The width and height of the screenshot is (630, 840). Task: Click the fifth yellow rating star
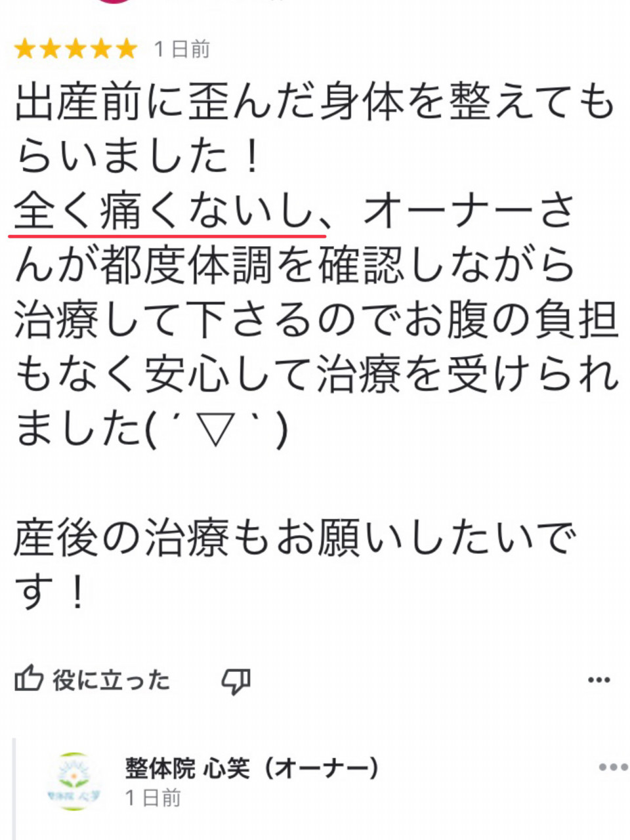(x=126, y=49)
